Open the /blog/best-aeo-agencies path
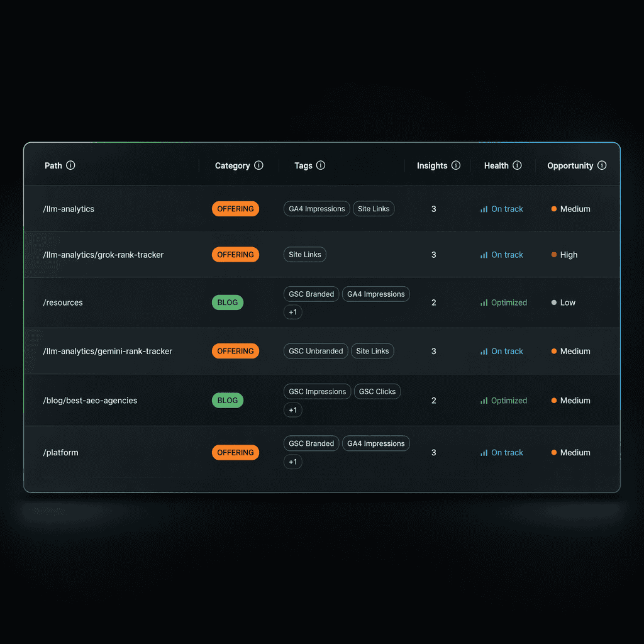This screenshot has width=644, height=644. point(90,401)
